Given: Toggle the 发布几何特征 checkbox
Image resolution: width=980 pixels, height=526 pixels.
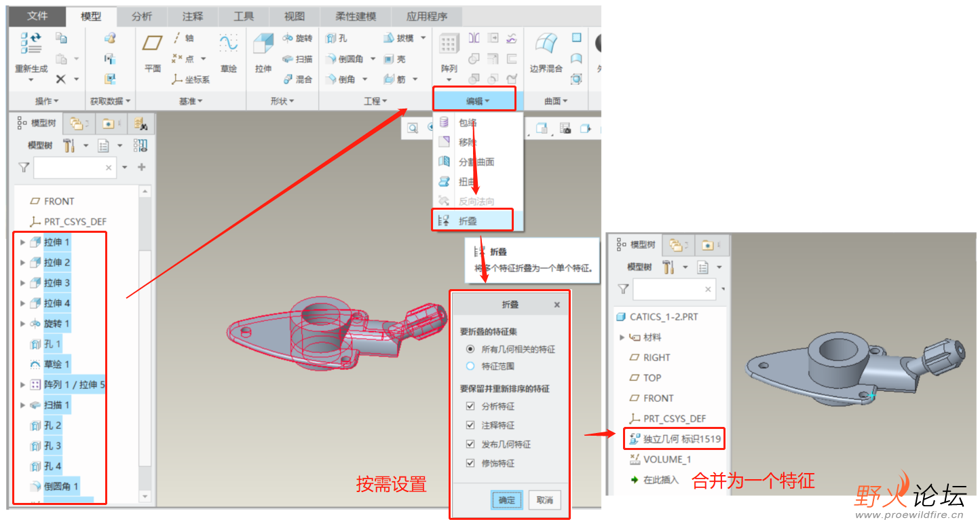Looking at the screenshot, I should coord(470,444).
